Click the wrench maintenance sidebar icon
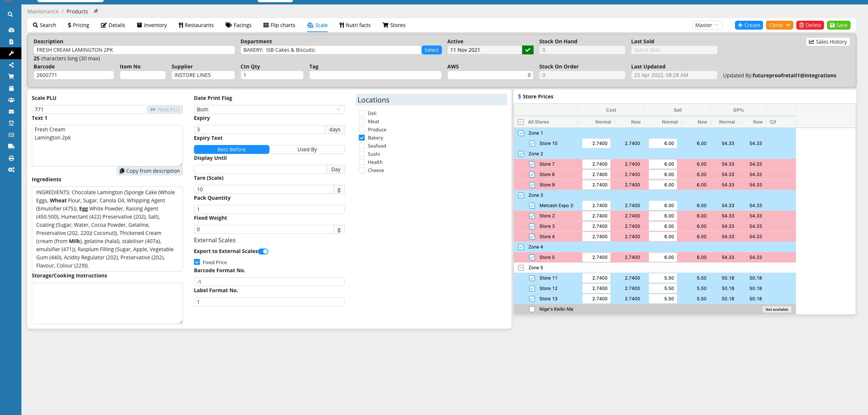Viewport: 868px width, 415px height. coord(11,53)
